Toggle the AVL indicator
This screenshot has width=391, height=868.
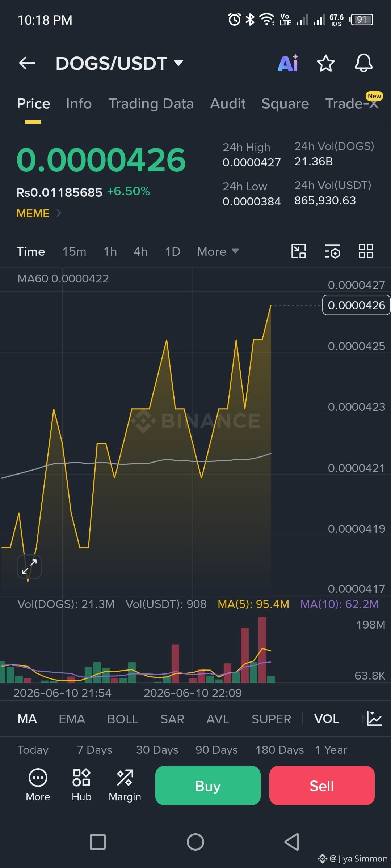(x=218, y=719)
